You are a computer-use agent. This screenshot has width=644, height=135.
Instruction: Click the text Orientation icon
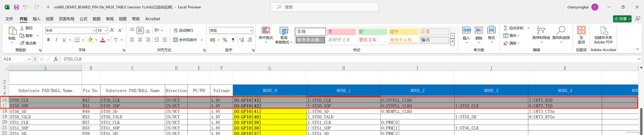coord(157,30)
